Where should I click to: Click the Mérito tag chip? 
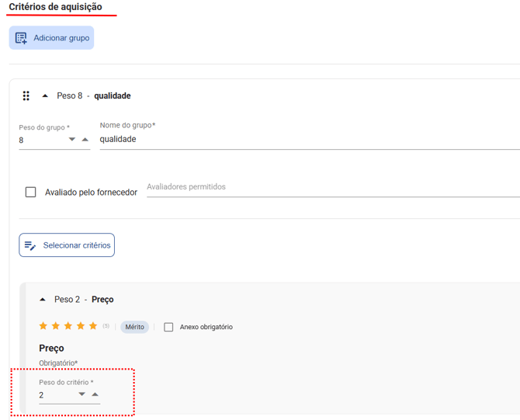(134, 327)
